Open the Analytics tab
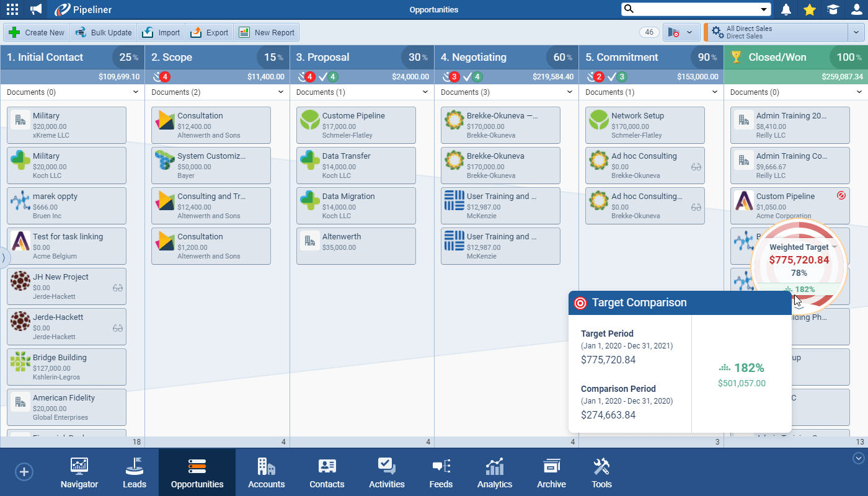The width and height of the screenshot is (868, 496). click(x=494, y=473)
